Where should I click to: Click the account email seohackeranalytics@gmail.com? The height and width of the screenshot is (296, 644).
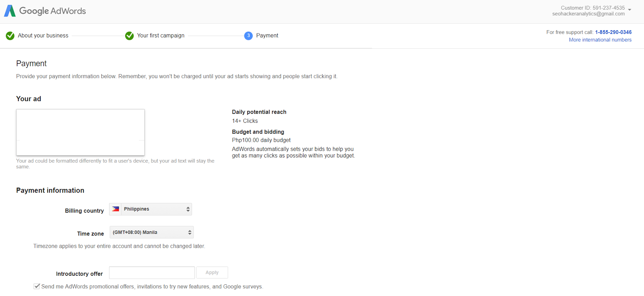588,14
